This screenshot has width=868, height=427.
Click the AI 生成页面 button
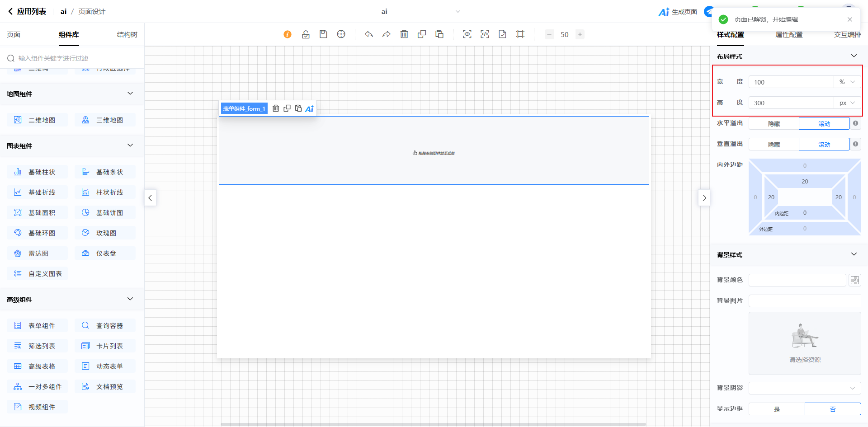click(678, 12)
